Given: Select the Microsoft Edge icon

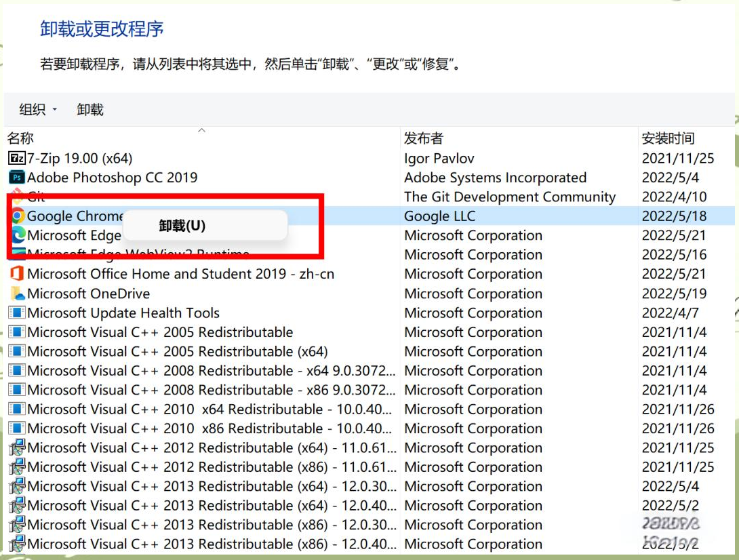Looking at the screenshot, I should (17, 235).
